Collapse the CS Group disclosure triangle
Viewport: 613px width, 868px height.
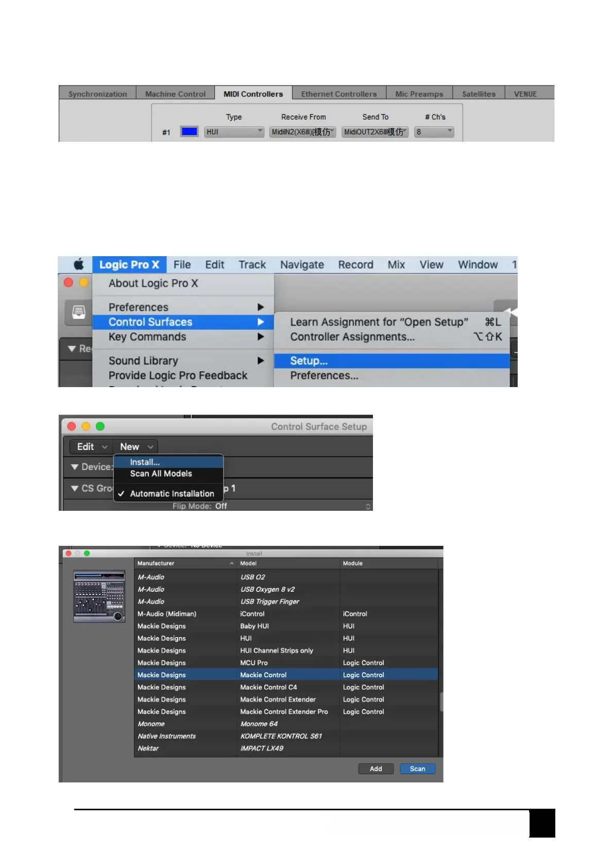[x=75, y=488]
